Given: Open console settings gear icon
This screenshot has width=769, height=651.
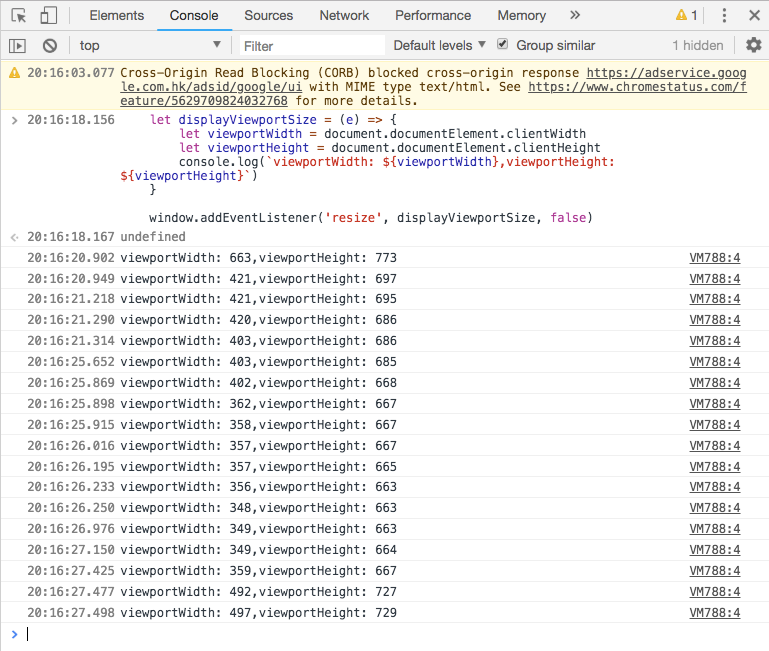Looking at the screenshot, I should click(x=753, y=45).
